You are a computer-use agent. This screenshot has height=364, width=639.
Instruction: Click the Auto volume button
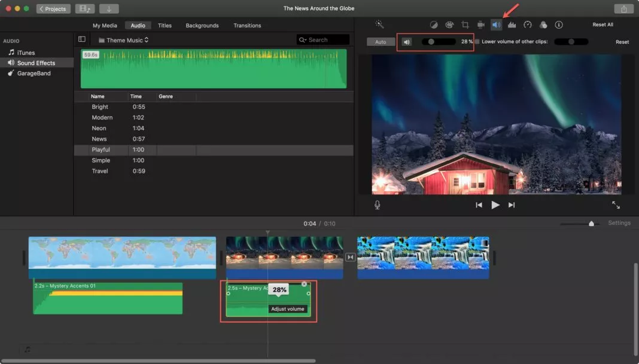coord(381,42)
